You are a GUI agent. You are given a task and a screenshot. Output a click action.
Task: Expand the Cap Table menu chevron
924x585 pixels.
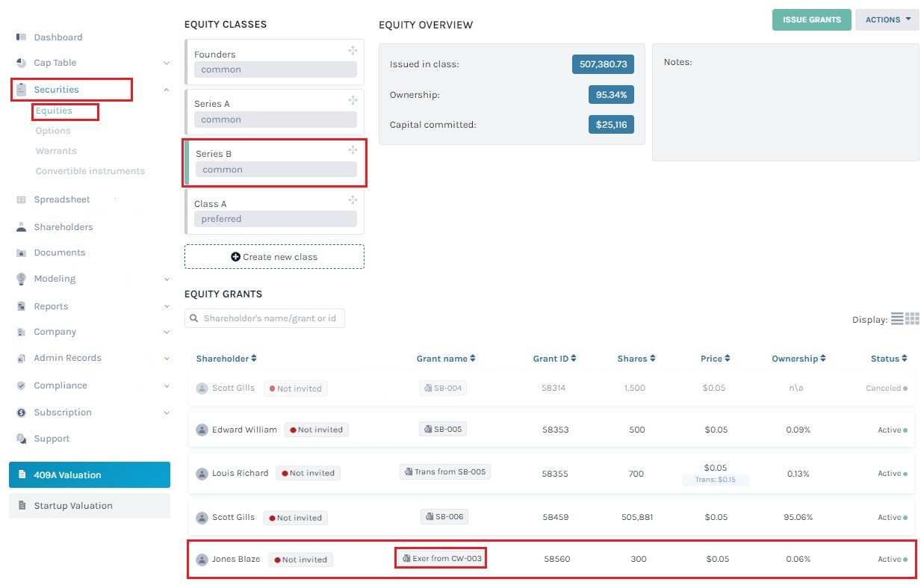click(x=166, y=64)
